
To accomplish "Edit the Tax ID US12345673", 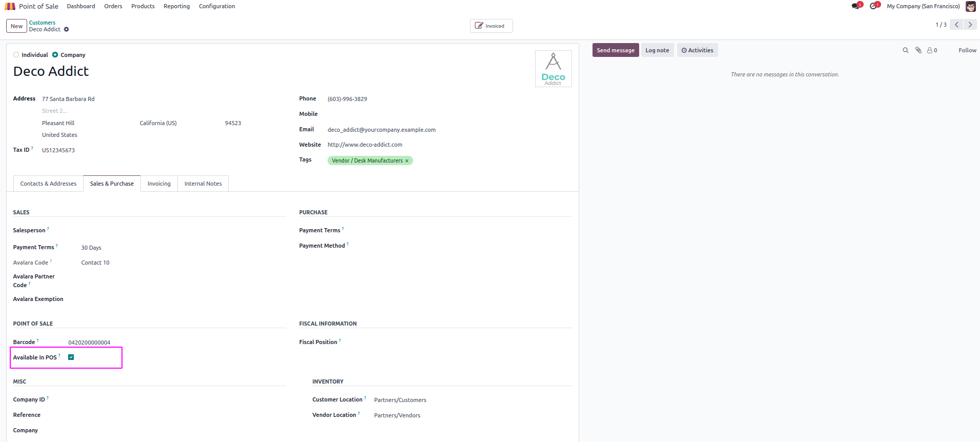I will (x=163, y=150).
